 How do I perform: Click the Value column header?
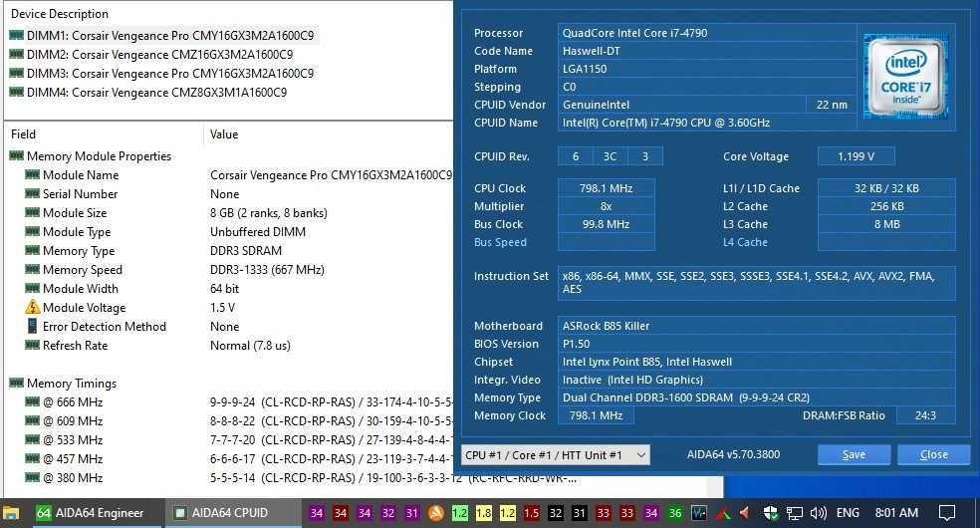coord(224,134)
